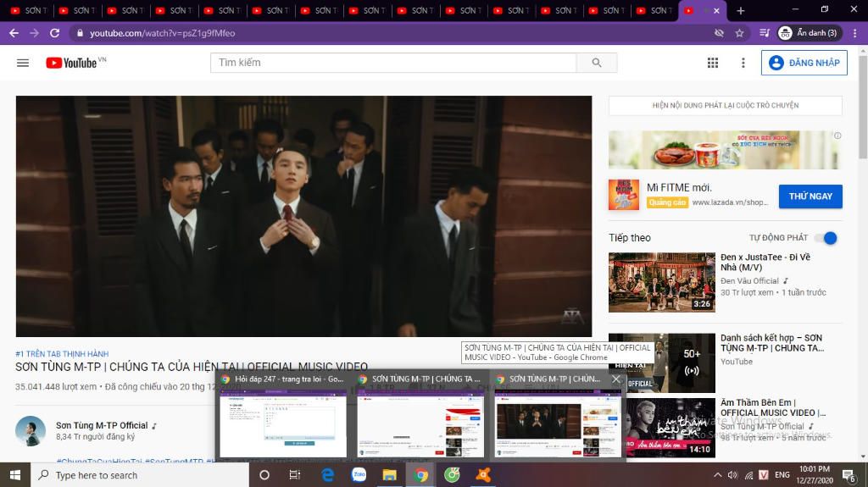Open the Windows notification center
The height and width of the screenshot is (487, 868).
tap(849, 475)
